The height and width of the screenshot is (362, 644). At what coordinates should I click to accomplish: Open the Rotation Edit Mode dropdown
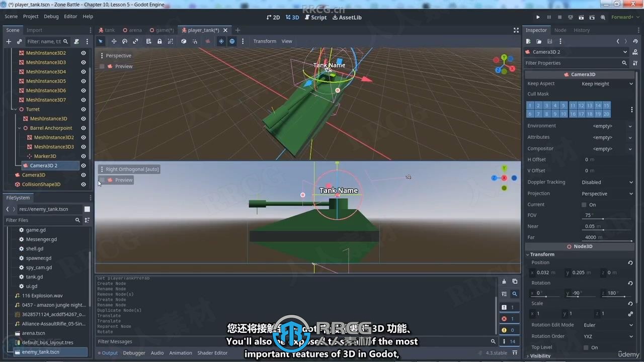[607, 325]
